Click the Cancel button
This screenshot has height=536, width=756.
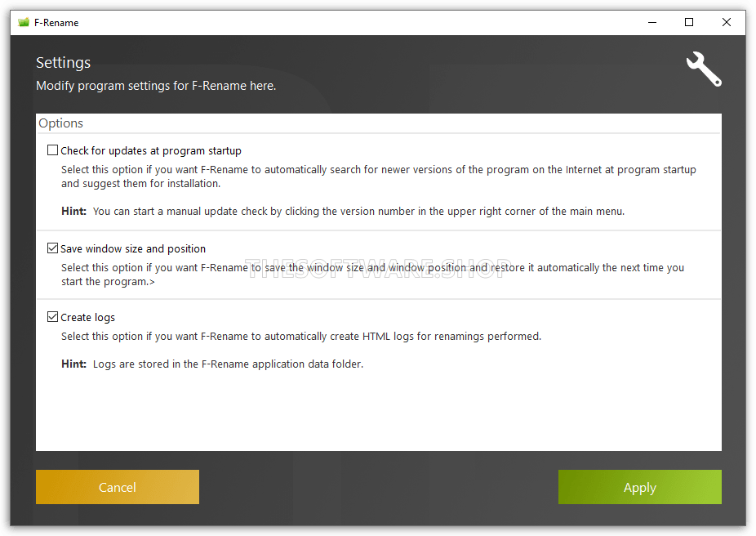pos(118,487)
